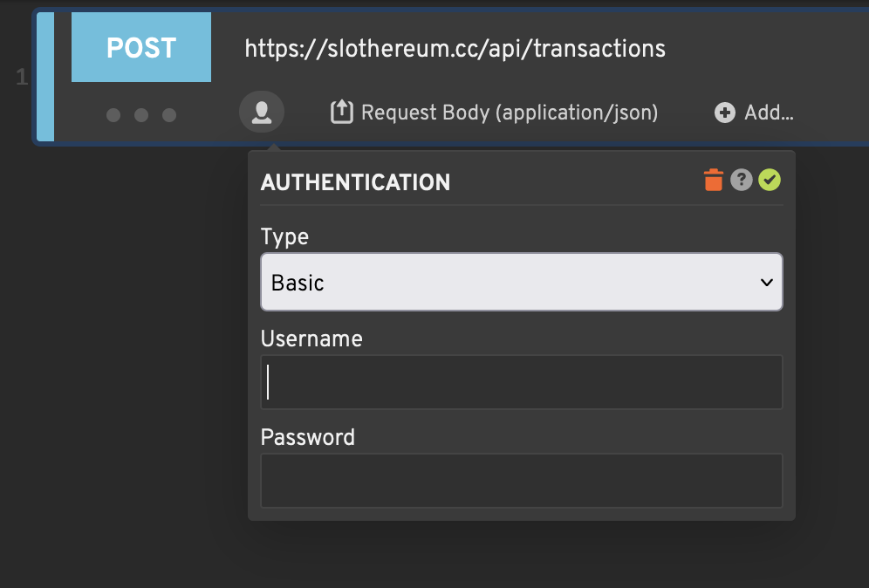The height and width of the screenshot is (588, 869).
Task: Click the blue selection bar left of POST
Action: pos(45,77)
